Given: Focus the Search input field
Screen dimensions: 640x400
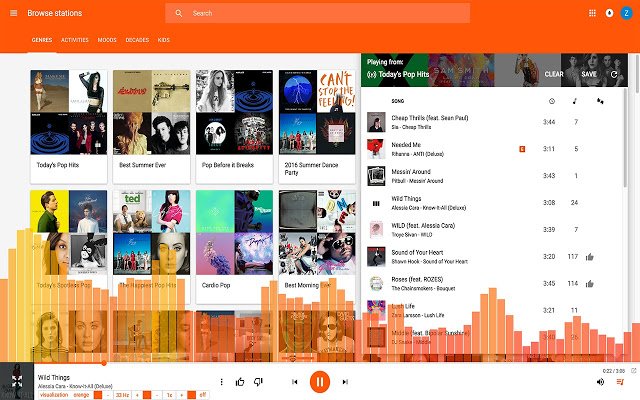Looking at the screenshot, I should pos(318,13).
